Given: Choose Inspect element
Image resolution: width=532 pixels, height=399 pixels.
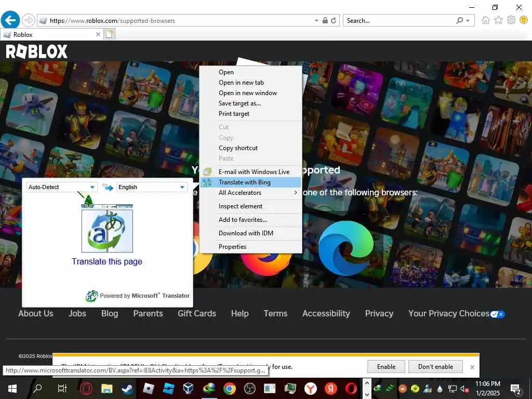Looking at the screenshot, I should [x=250, y=206].
